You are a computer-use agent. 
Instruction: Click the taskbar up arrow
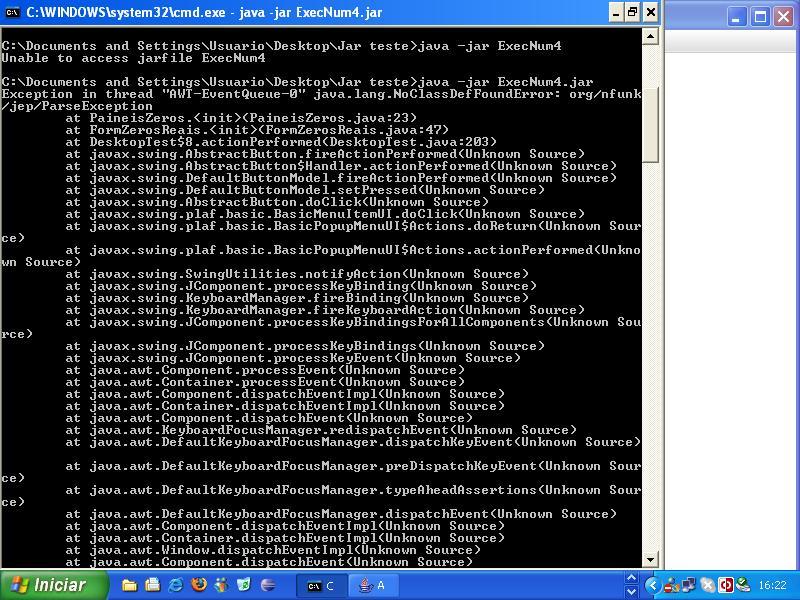tap(631, 578)
